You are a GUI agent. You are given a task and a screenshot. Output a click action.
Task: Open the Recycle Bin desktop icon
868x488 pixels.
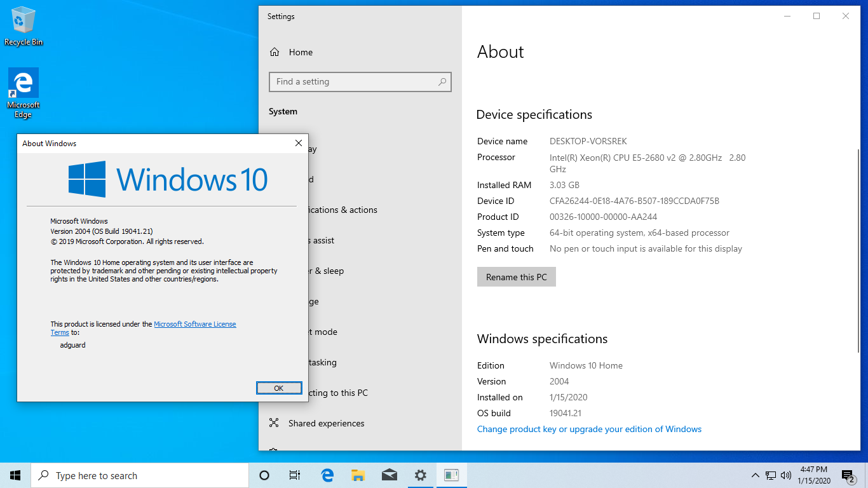pos(24,27)
